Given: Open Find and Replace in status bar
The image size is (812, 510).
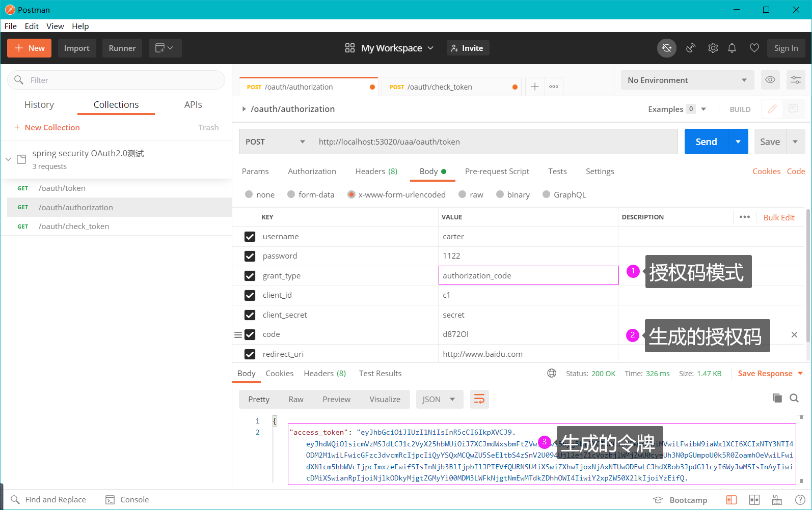Looking at the screenshot, I should (49, 500).
